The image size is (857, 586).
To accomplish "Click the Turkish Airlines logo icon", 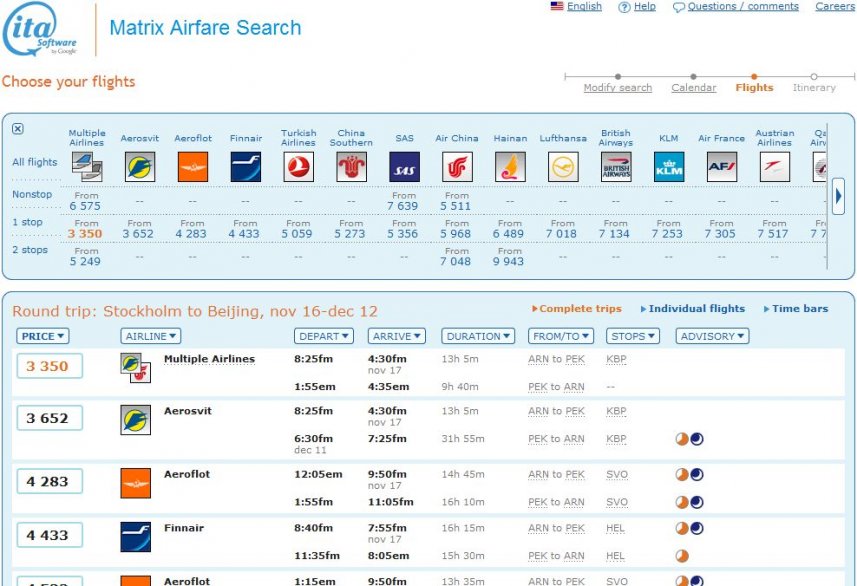I will pyautogui.click(x=298, y=167).
